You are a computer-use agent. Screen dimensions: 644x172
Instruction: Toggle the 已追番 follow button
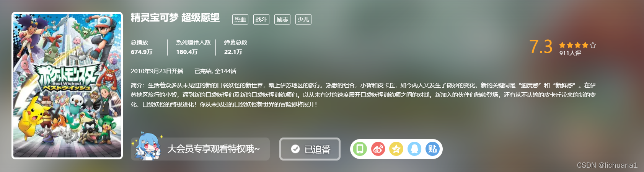[x=310, y=149]
